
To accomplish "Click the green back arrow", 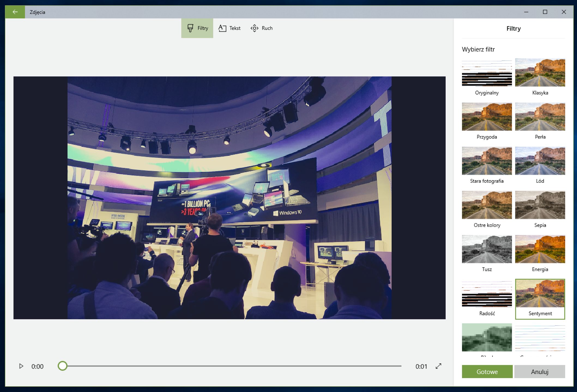I will click(15, 12).
